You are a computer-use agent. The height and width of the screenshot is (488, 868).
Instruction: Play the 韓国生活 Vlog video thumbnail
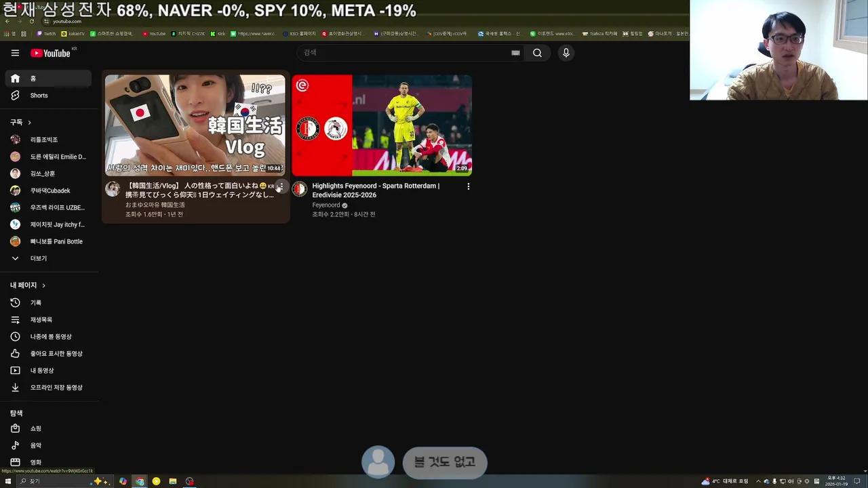pyautogui.click(x=195, y=125)
